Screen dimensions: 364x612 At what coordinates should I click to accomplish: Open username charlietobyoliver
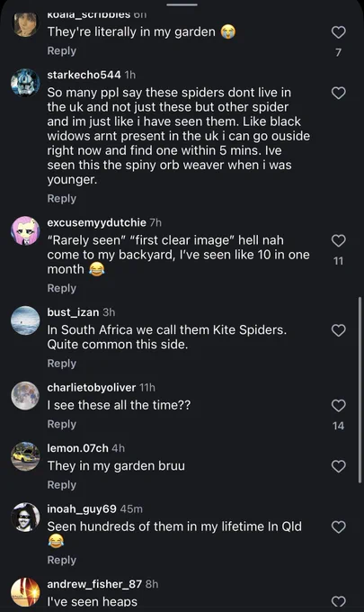coord(92,388)
